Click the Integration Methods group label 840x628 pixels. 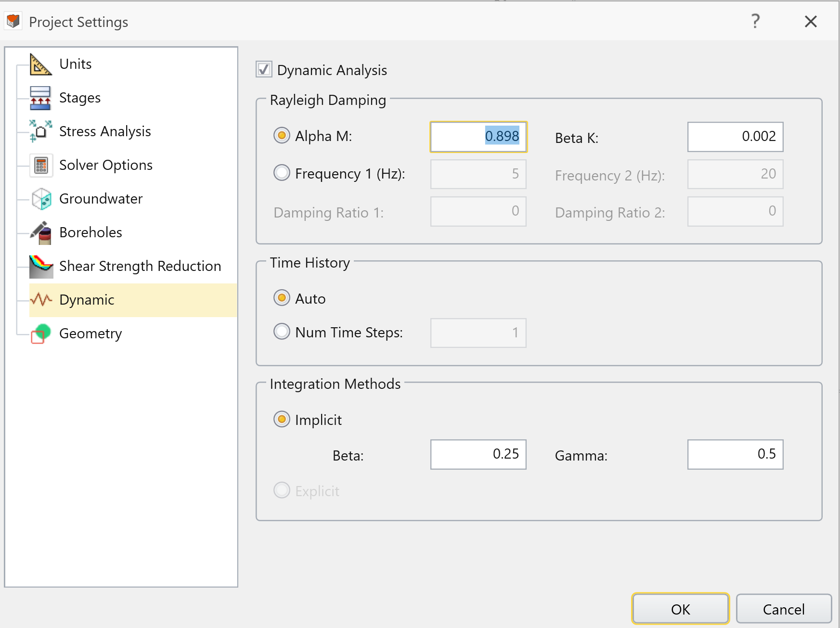(x=335, y=384)
